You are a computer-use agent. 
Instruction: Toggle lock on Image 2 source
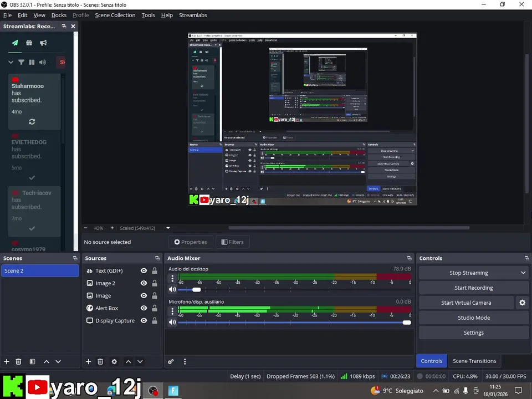155,283
